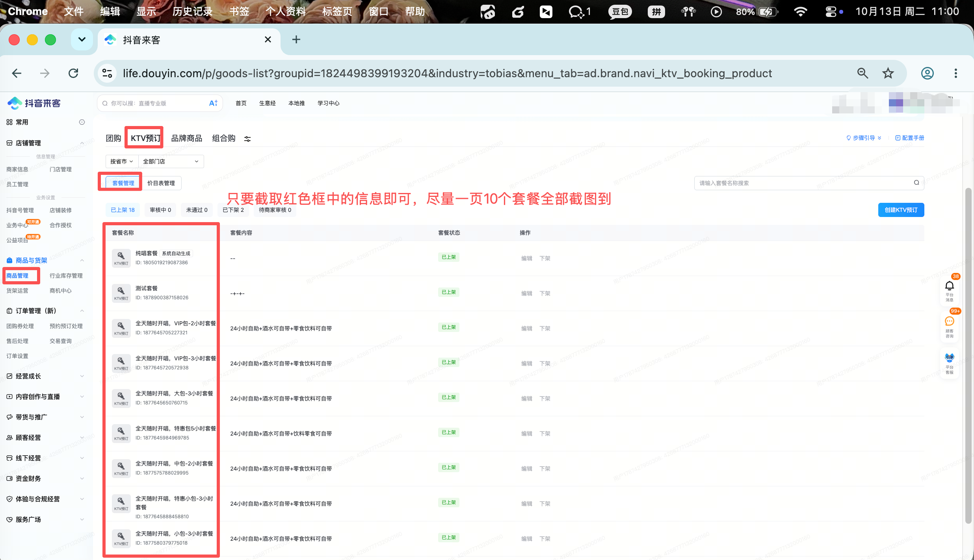Image resolution: width=974 pixels, height=560 pixels.
Task: Open the 配置手册 link
Action: (910, 138)
